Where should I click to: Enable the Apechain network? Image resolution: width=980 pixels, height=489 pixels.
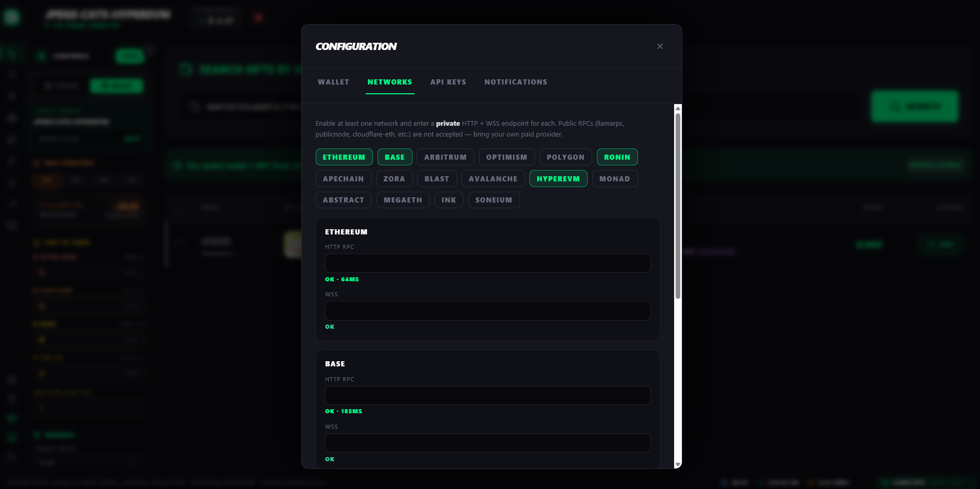pos(343,179)
